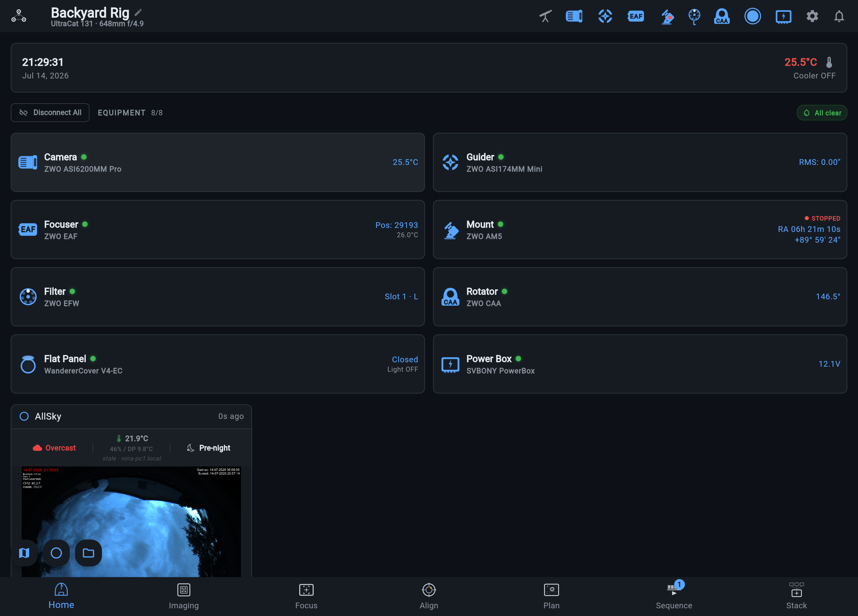Click the AllSky circle icon
The height and width of the screenshot is (616, 858).
pyautogui.click(x=24, y=416)
